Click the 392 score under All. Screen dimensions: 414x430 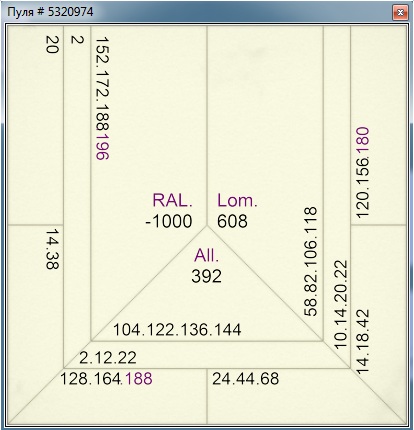point(206,276)
